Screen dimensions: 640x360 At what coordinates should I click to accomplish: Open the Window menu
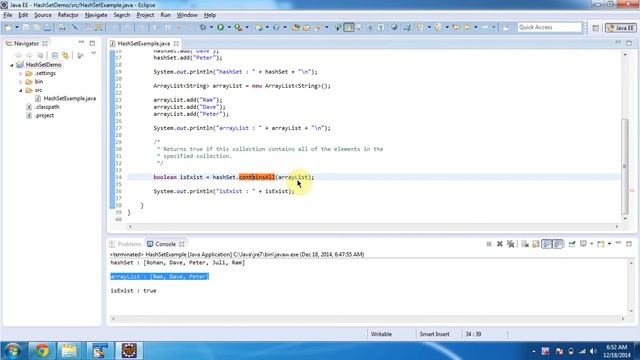point(187,15)
